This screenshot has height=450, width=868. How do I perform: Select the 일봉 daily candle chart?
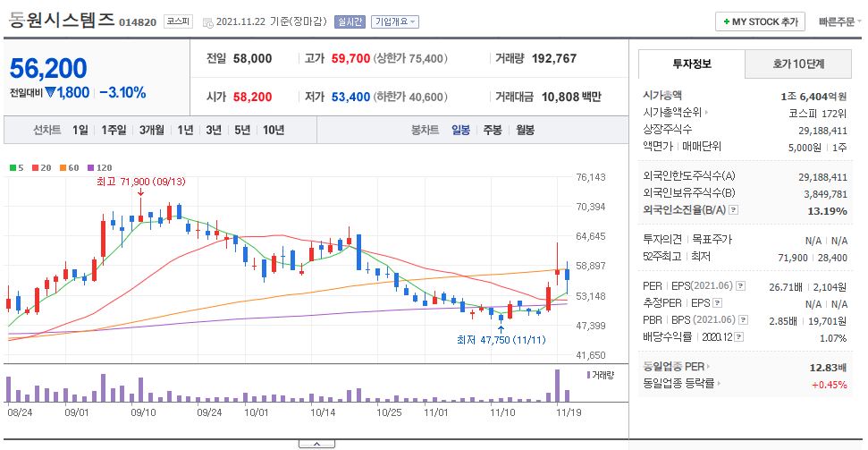pos(460,131)
